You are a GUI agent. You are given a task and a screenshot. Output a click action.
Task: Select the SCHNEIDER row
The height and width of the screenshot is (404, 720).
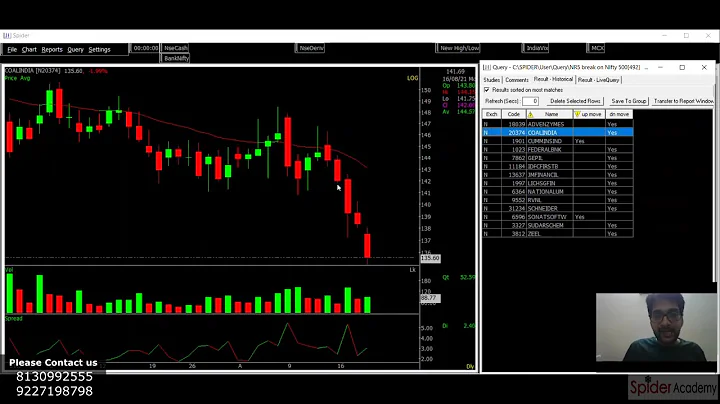coord(557,208)
